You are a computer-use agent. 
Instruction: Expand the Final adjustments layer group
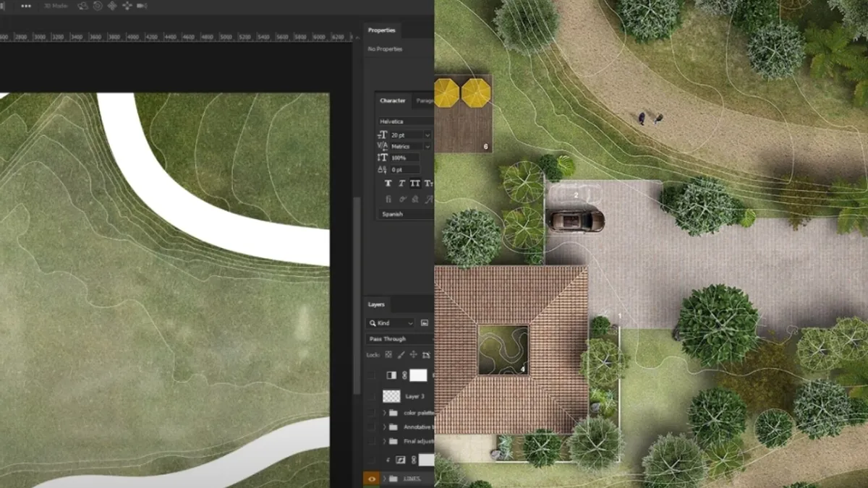pyautogui.click(x=384, y=441)
